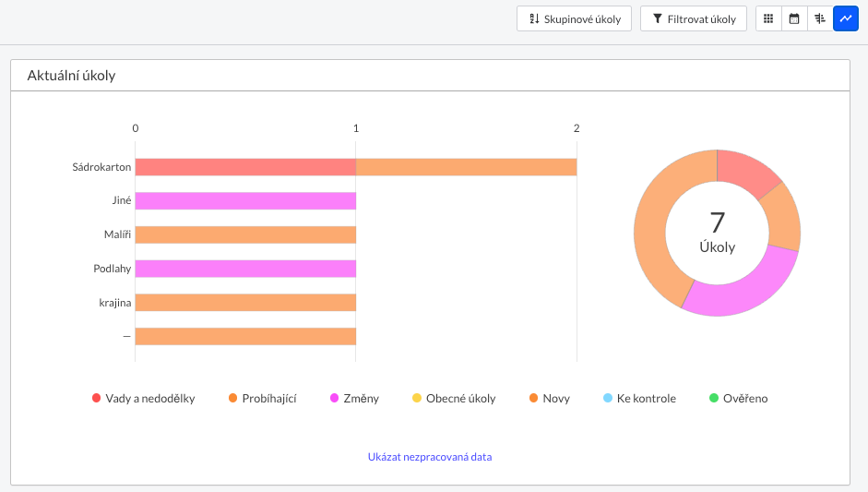Click the 7 Úkoly total count
This screenshot has width=868, height=492.
(717, 233)
